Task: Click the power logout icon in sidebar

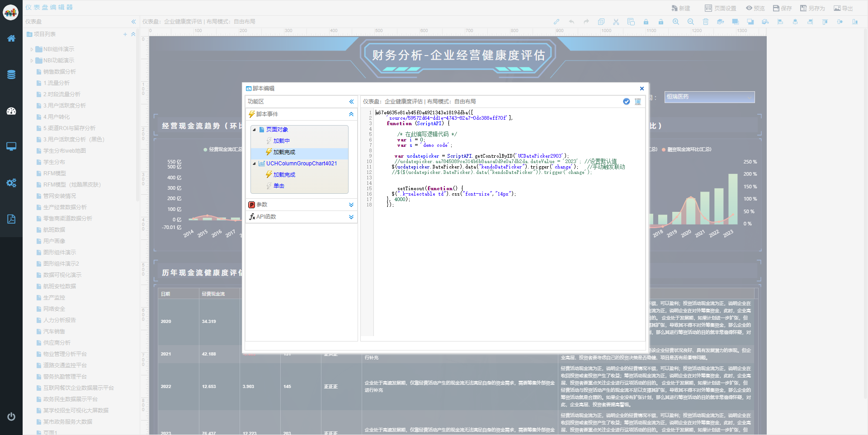Action: [x=11, y=416]
